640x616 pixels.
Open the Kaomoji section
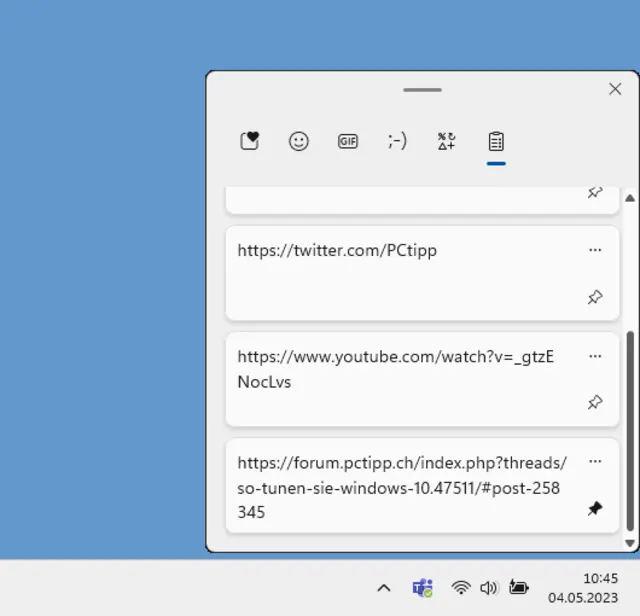coord(397,141)
